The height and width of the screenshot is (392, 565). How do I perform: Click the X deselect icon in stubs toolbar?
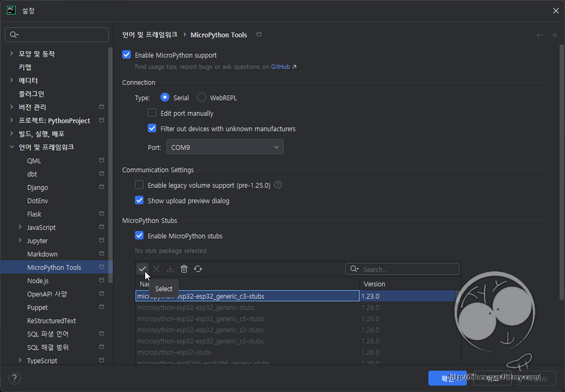tap(156, 269)
